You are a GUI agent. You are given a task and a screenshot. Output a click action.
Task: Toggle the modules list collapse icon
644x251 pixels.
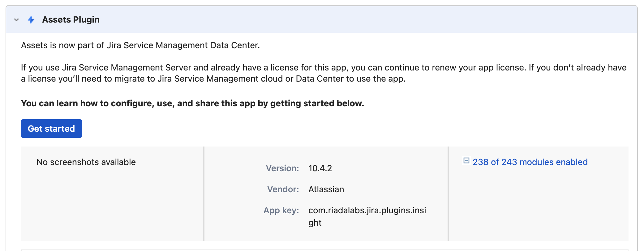[466, 160]
